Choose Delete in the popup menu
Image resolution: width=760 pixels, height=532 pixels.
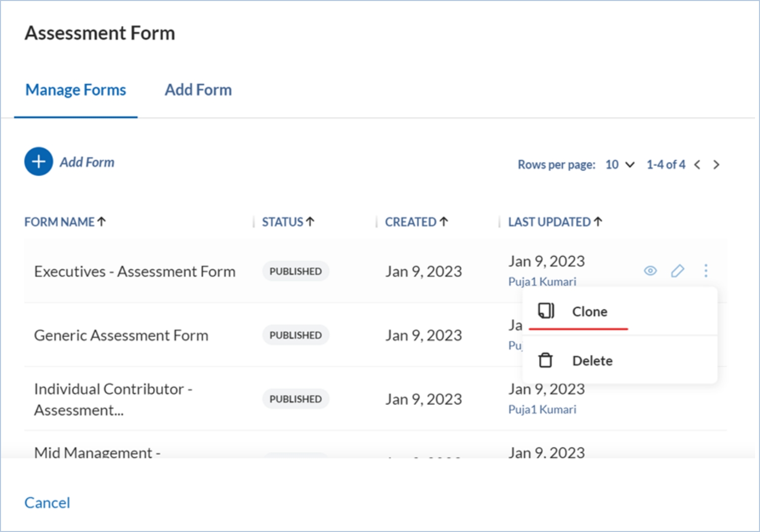click(592, 361)
